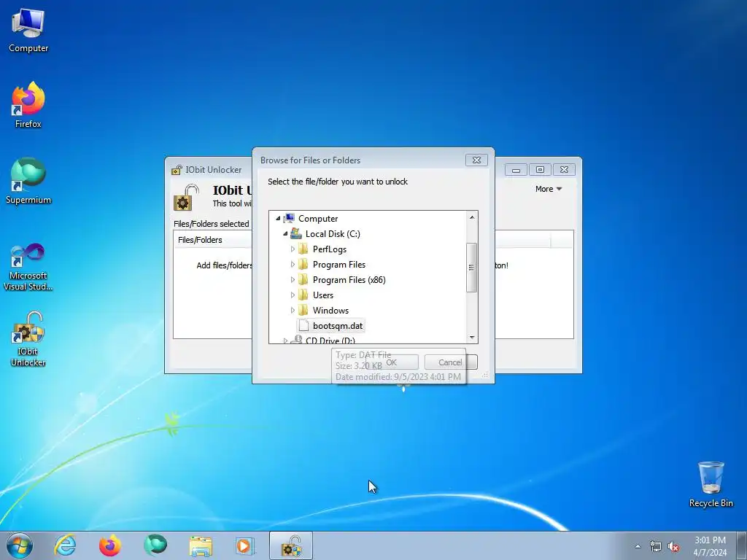Select the bootsqm.dat file name
Screen dimensions: 747x560
[x=338, y=326]
